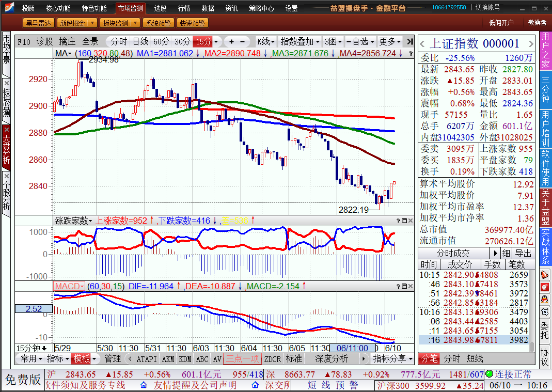Close the 大盘分析 side tab

[6, 130]
